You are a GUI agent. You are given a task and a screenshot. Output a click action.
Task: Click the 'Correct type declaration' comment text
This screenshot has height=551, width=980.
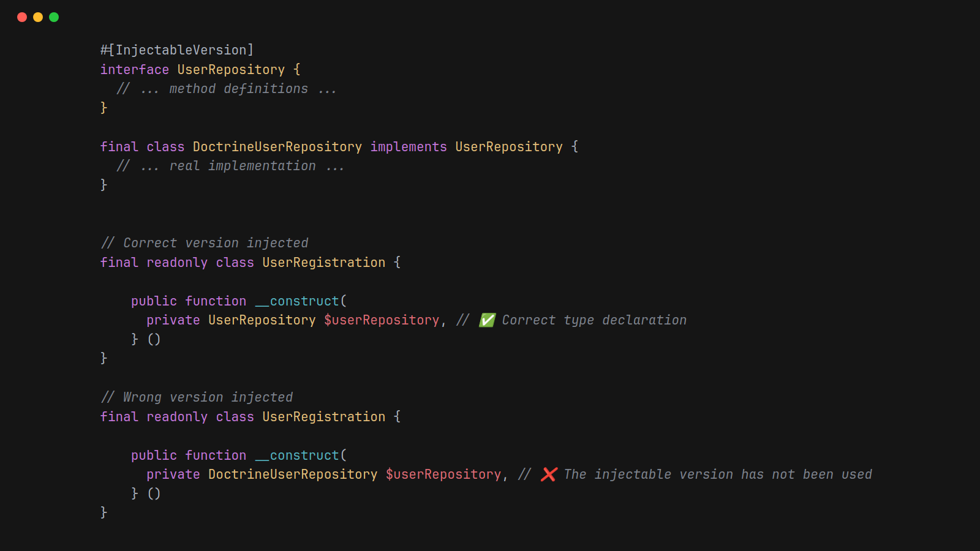coord(594,320)
